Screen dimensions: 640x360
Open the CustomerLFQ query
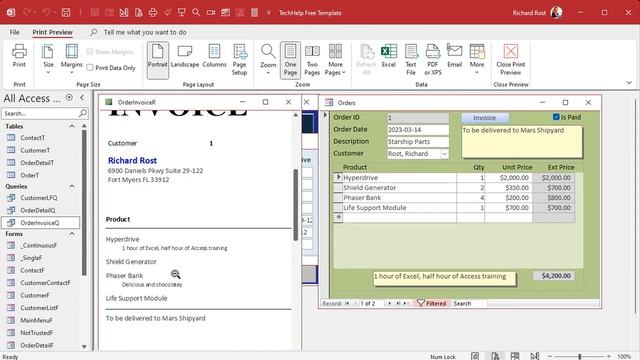click(x=39, y=198)
